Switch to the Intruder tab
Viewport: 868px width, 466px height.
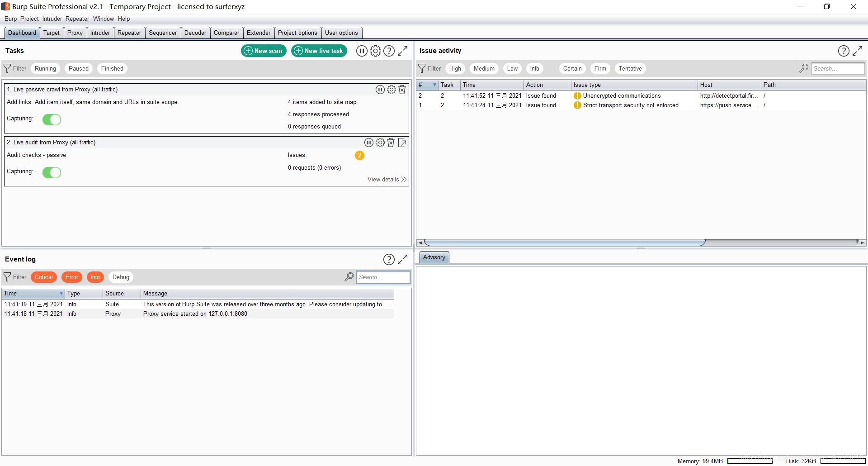pos(100,33)
